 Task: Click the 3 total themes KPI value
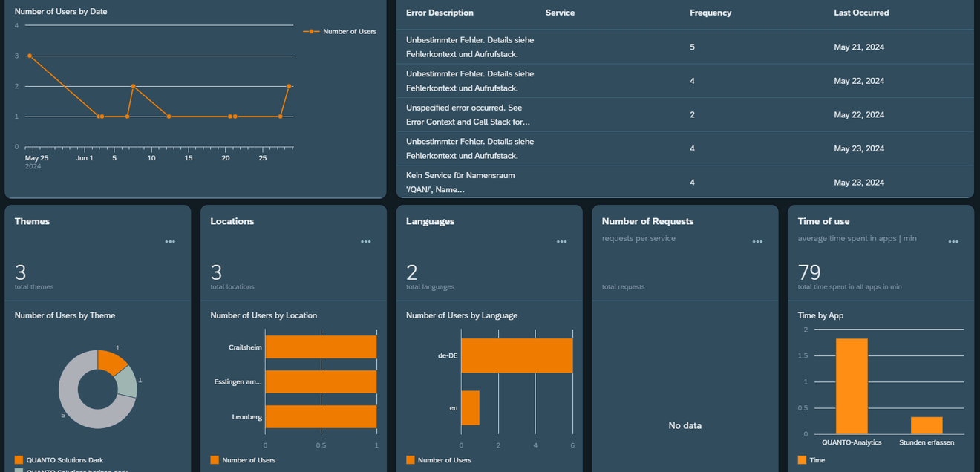[x=20, y=272]
